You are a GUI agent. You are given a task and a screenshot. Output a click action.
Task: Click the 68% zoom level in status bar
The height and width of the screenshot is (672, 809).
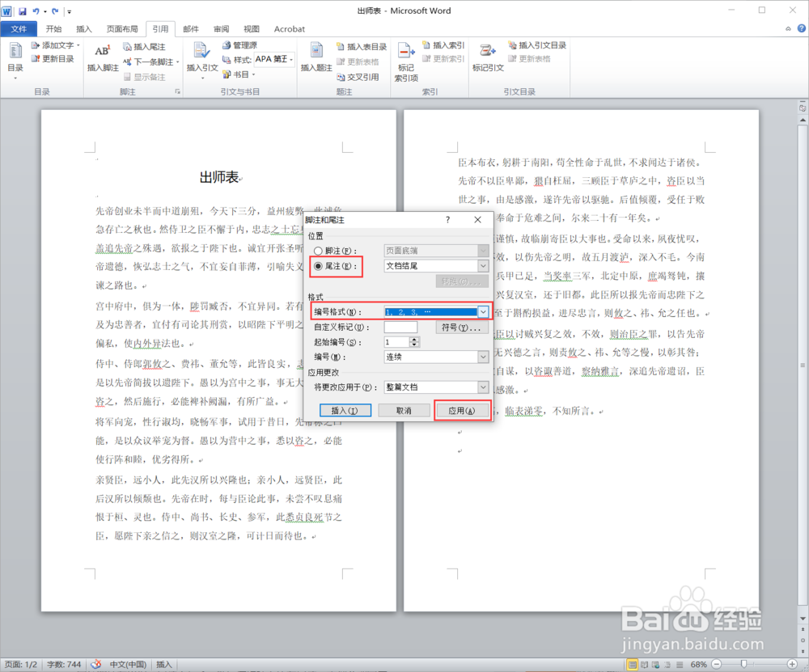699,664
